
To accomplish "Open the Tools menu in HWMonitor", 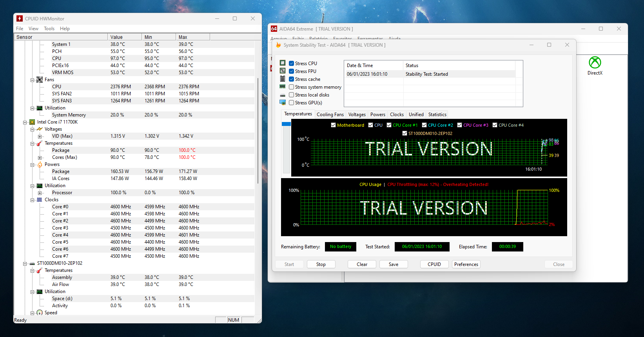I will point(49,29).
